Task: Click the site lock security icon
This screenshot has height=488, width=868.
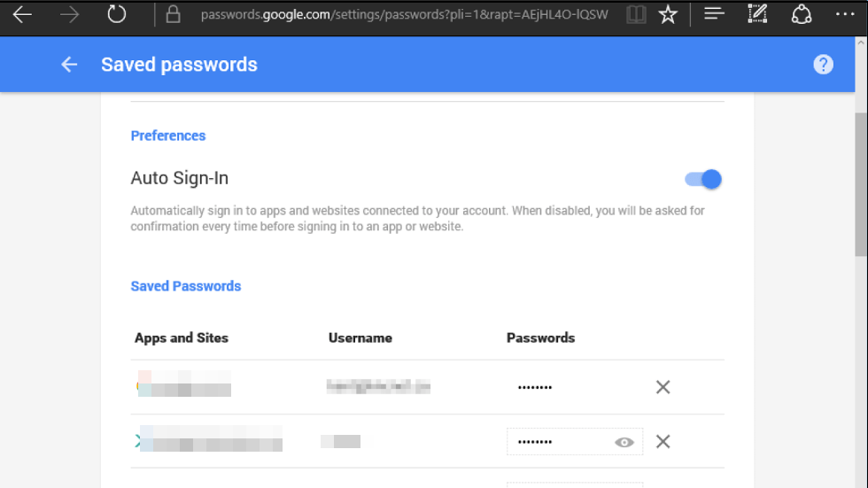Action: 174,14
